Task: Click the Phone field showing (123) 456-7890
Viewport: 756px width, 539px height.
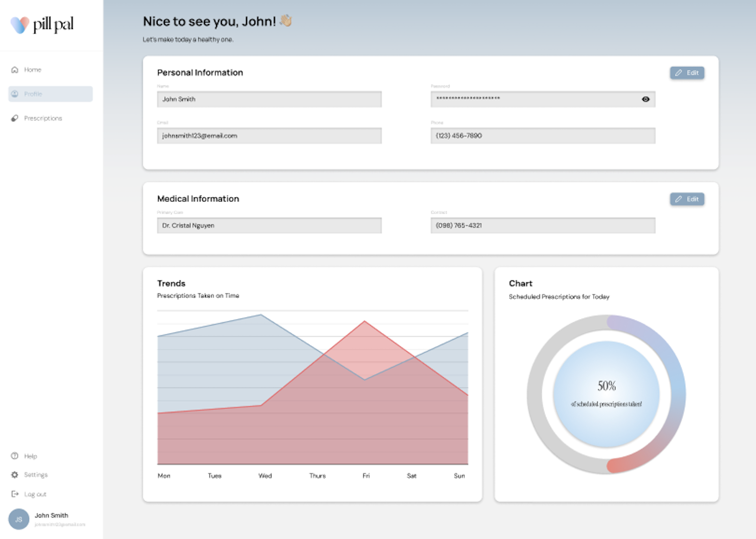Action: coord(543,136)
